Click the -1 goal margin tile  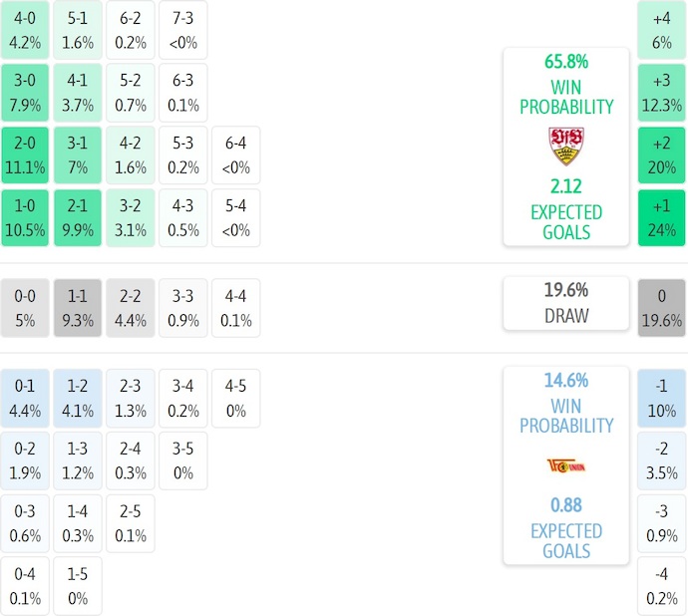pyautogui.click(x=662, y=398)
